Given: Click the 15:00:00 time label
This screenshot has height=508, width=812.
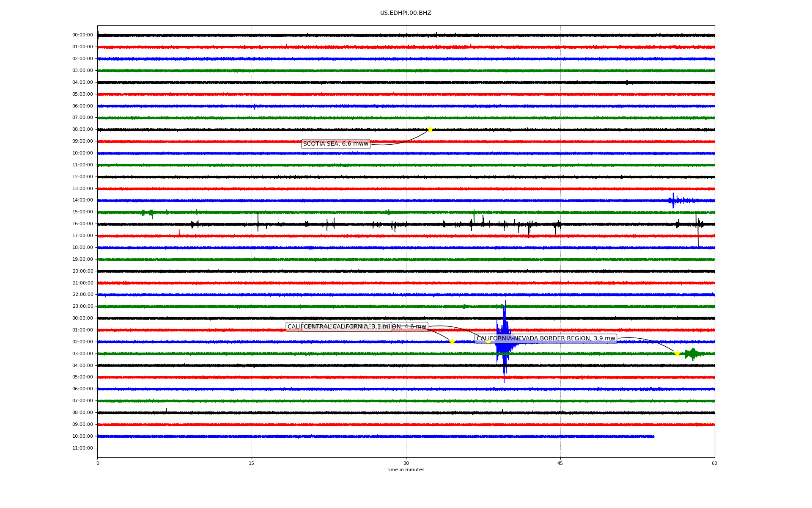Looking at the screenshot, I should [x=82, y=212].
